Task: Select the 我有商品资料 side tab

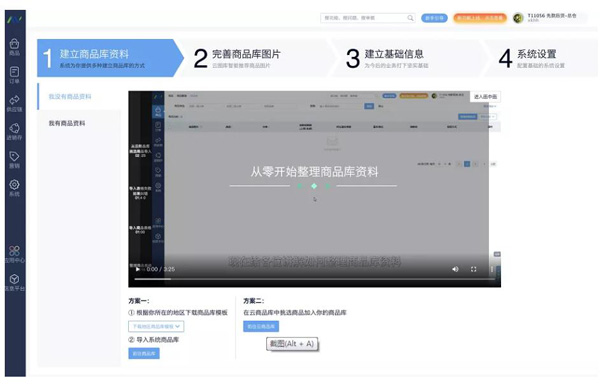Action: tap(67, 123)
